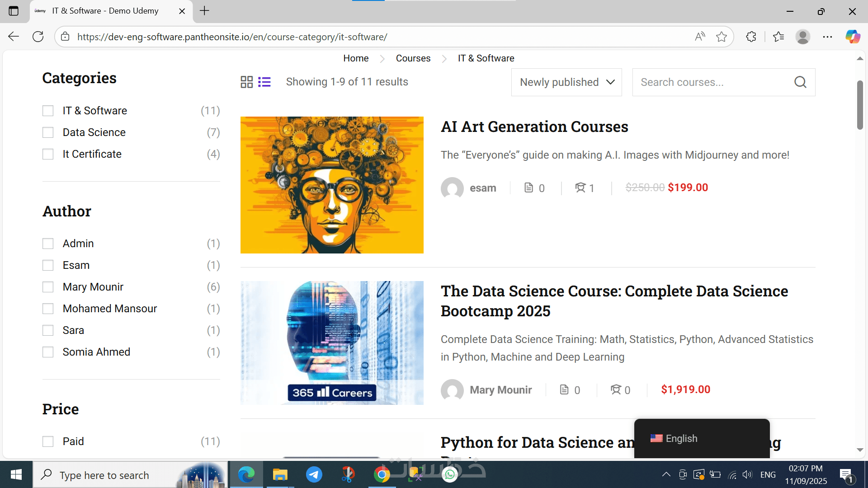Open Telegram from the taskbar
Screen dimensions: 868x488
314,474
